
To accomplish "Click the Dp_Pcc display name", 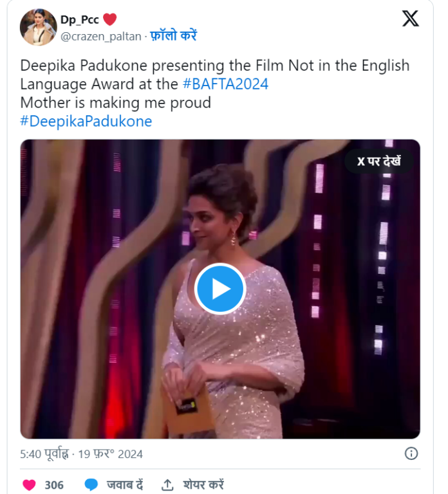I will (x=79, y=20).
